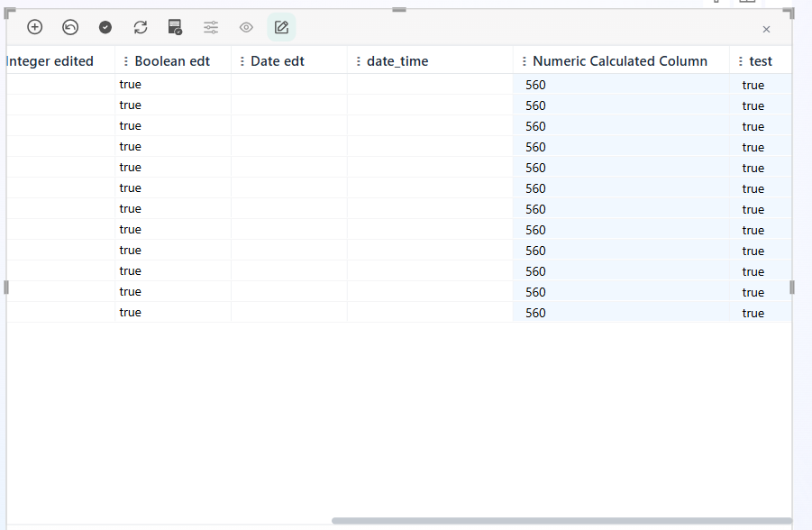Select last row 560 numeric cell
The width and height of the screenshot is (812, 530).
point(621,313)
